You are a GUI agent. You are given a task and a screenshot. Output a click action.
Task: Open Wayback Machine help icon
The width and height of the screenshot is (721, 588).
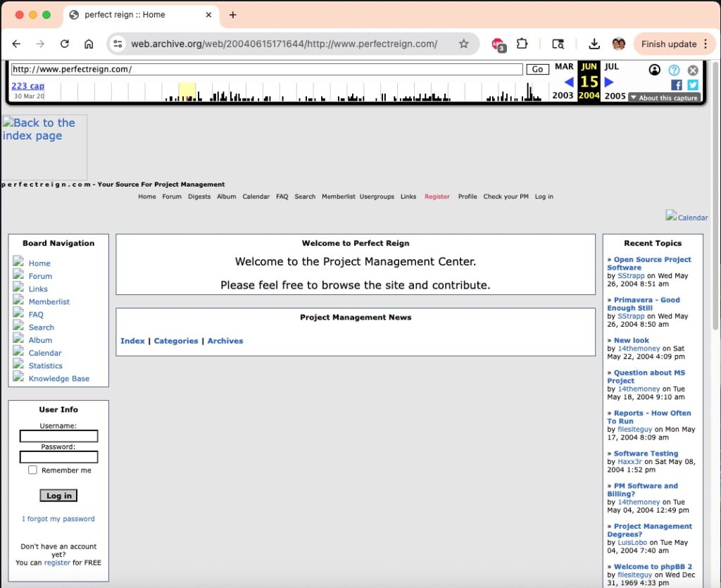pyautogui.click(x=674, y=70)
